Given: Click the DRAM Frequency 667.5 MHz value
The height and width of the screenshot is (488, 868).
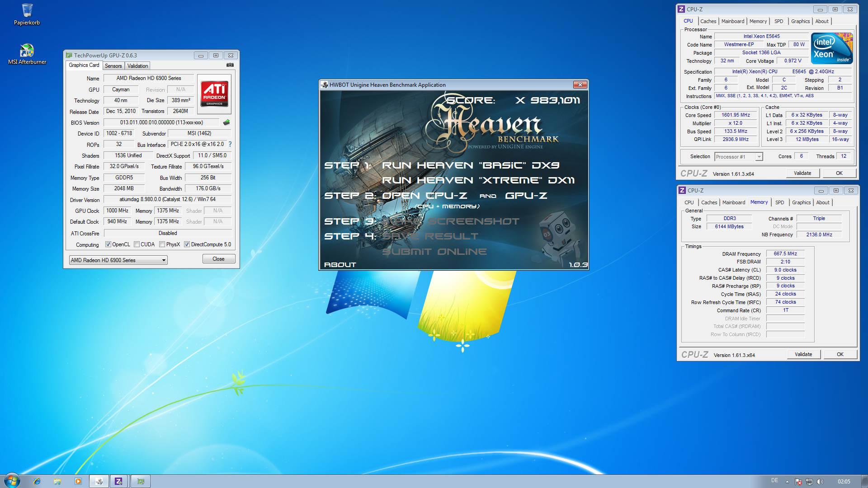Looking at the screenshot, I should tap(785, 254).
